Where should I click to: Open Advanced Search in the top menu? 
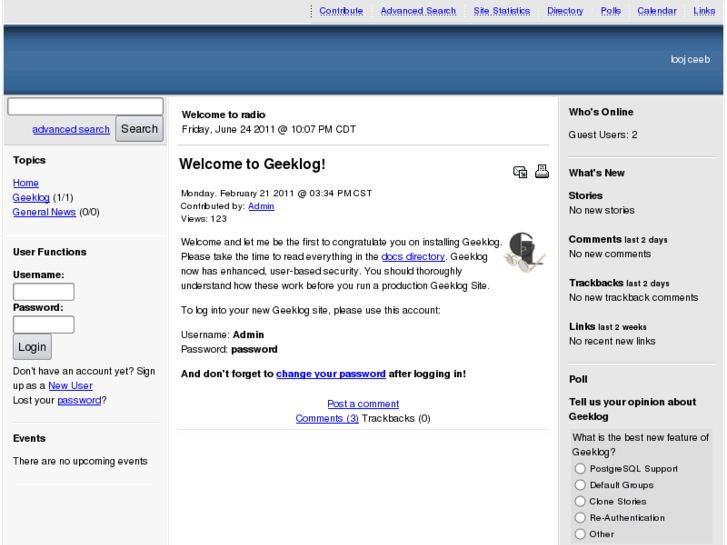click(418, 11)
